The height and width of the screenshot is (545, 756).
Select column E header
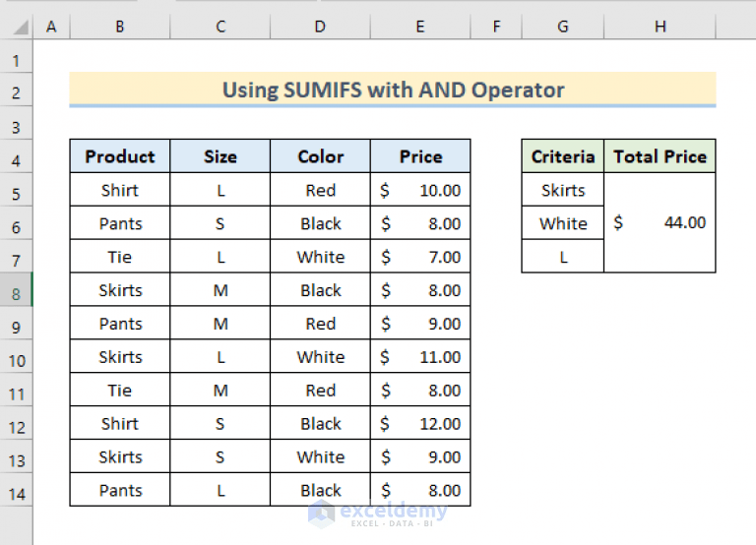click(x=420, y=27)
